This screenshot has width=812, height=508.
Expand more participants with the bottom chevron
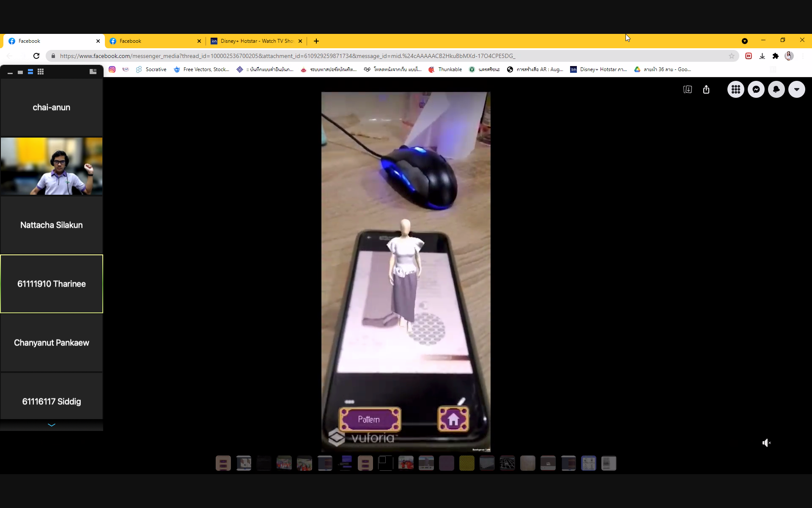click(x=52, y=425)
